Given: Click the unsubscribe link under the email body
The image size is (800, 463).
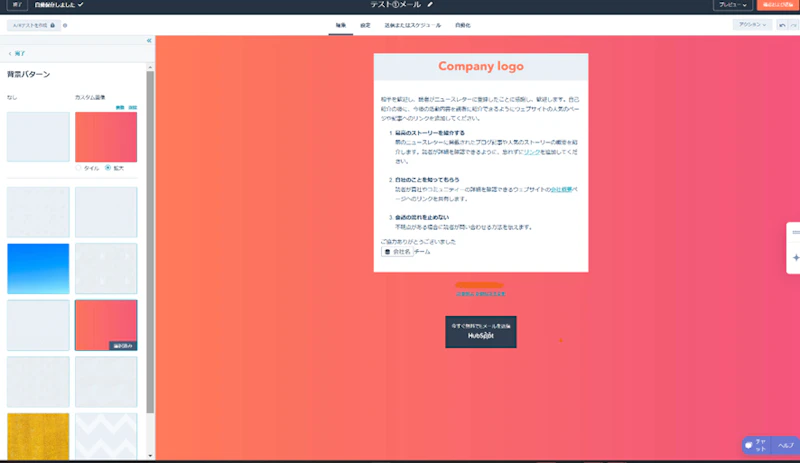Looking at the screenshot, I should (481, 294).
